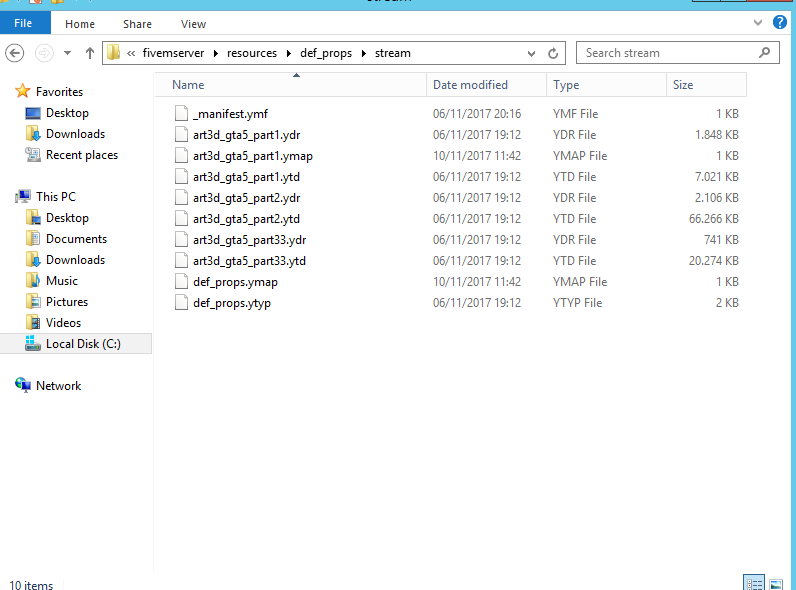796x590 pixels.
Task: Switch to the Share ribbon tab
Action: (x=137, y=24)
